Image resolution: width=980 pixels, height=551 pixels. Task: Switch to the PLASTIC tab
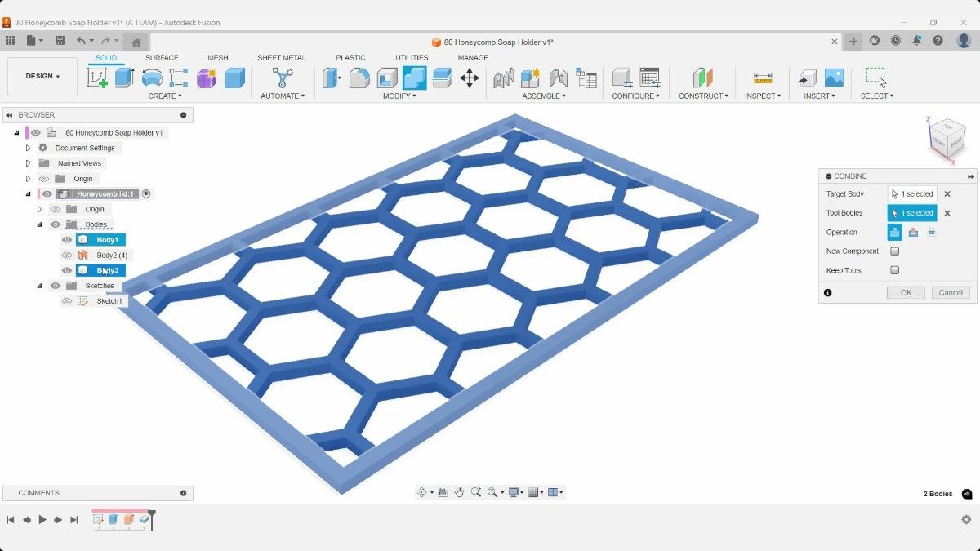[350, 58]
